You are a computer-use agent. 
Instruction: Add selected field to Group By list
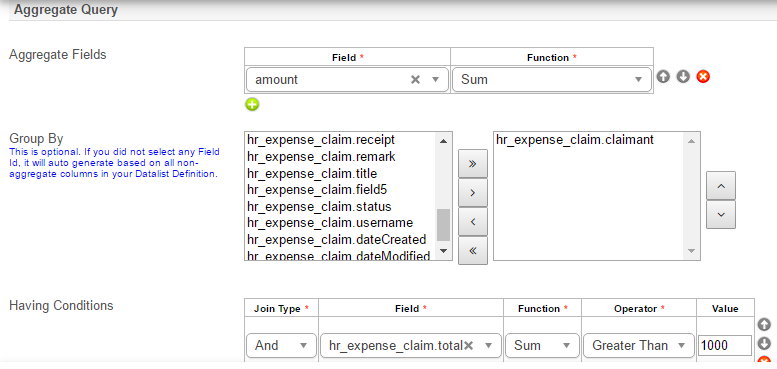pos(473,193)
